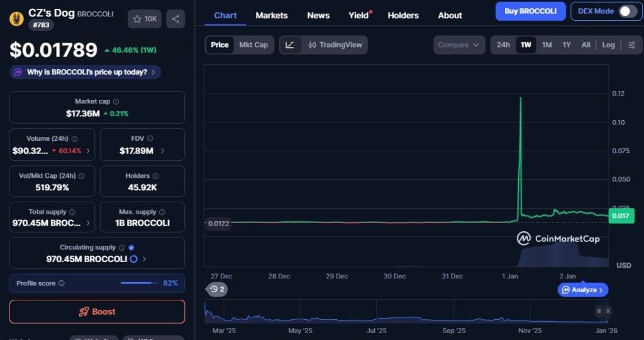Toggle DEX Mode switch
644x340 pixels.
coord(628,11)
